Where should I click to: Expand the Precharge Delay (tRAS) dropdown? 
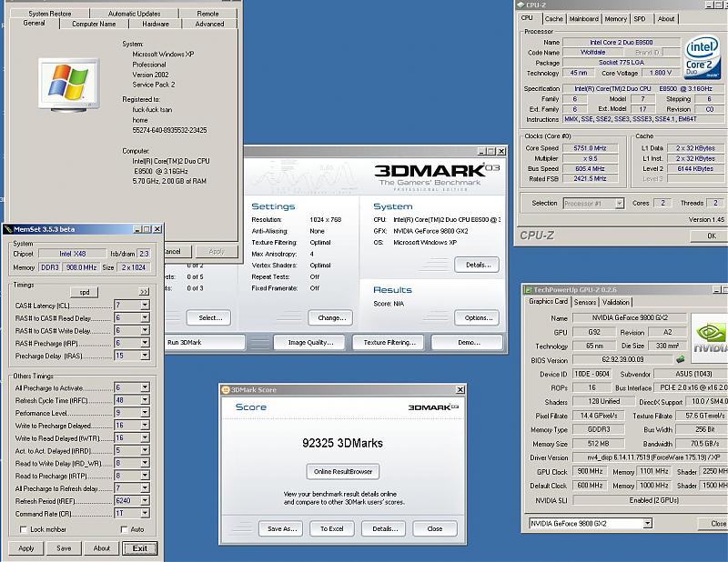(x=145, y=356)
